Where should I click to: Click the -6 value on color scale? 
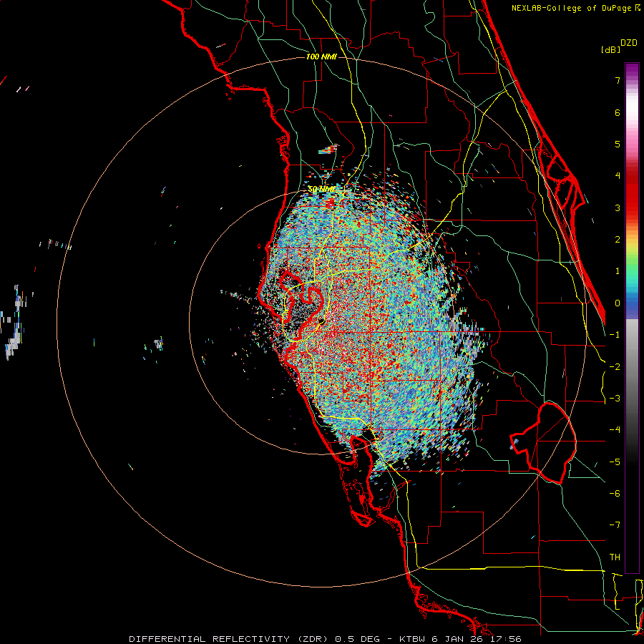click(615, 494)
